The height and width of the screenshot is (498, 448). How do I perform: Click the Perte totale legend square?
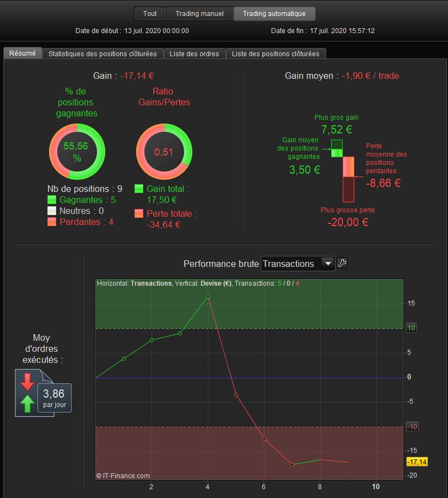click(x=139, y=213)
